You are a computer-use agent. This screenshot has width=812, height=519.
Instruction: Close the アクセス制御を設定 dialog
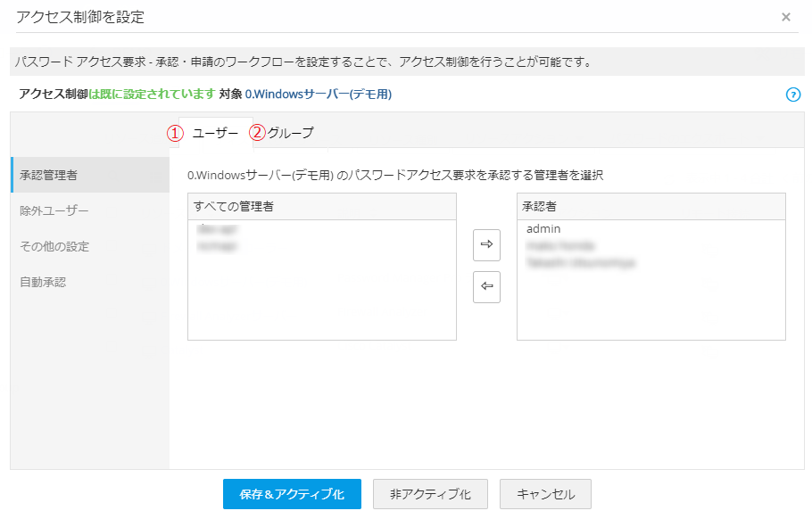point(785,17)
